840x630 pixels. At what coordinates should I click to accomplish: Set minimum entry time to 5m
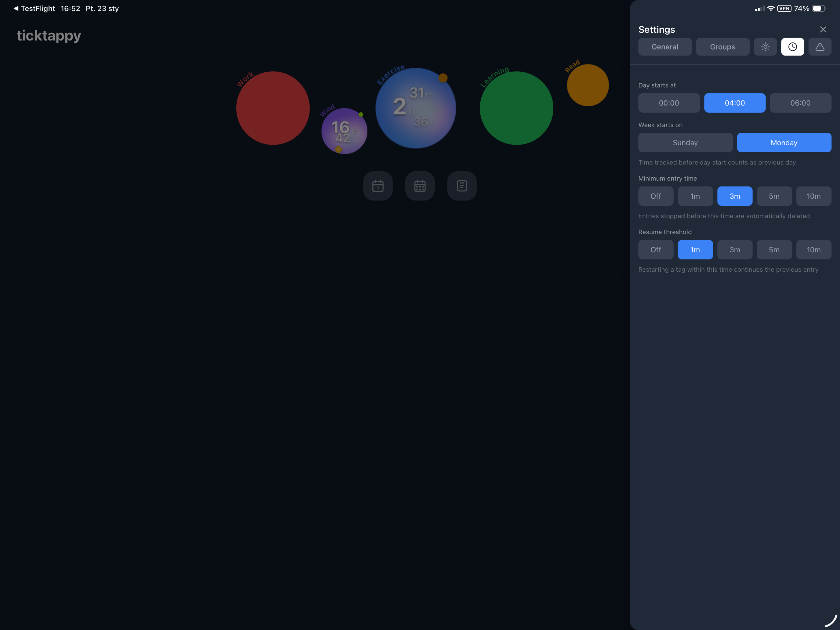(x=774, y=196)
